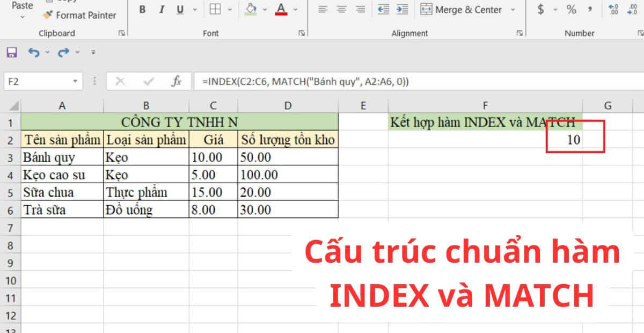Click the Decrease Decimal icon
This screenshot has width=644, height=333.
click(x=633, y=9)
